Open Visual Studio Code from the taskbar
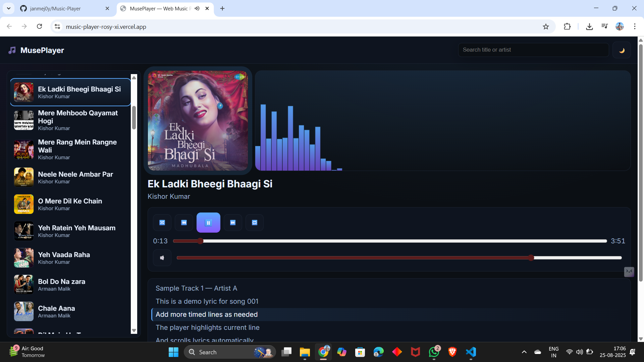This screenshot has width=644, height=362. 471,352
